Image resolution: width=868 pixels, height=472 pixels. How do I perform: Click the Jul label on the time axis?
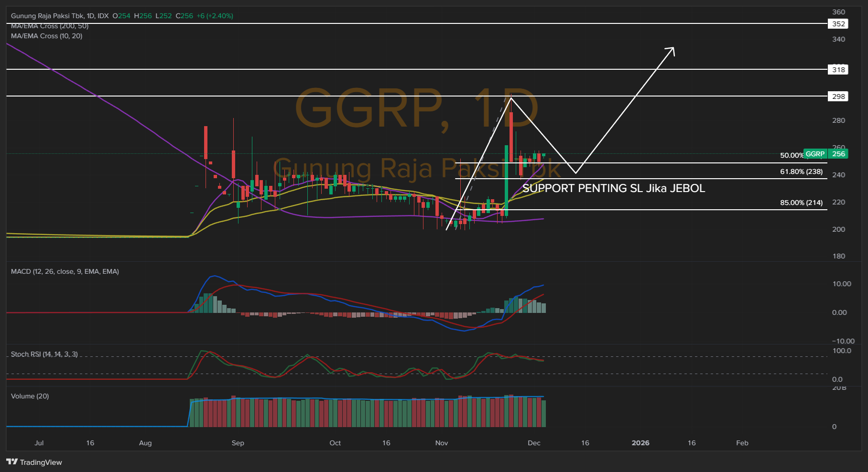click(39, 443)
